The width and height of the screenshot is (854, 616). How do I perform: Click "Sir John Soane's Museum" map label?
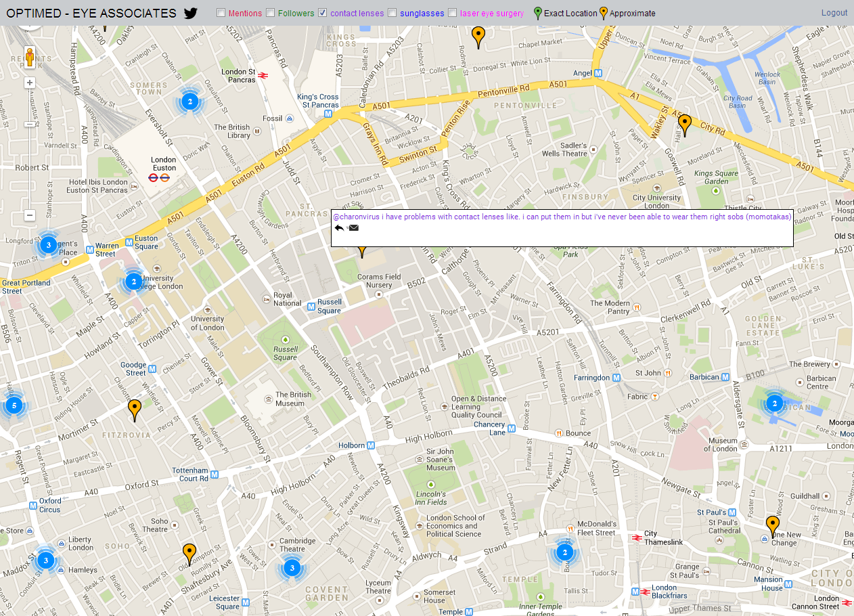pyautogui.click(x=441, y=460)
